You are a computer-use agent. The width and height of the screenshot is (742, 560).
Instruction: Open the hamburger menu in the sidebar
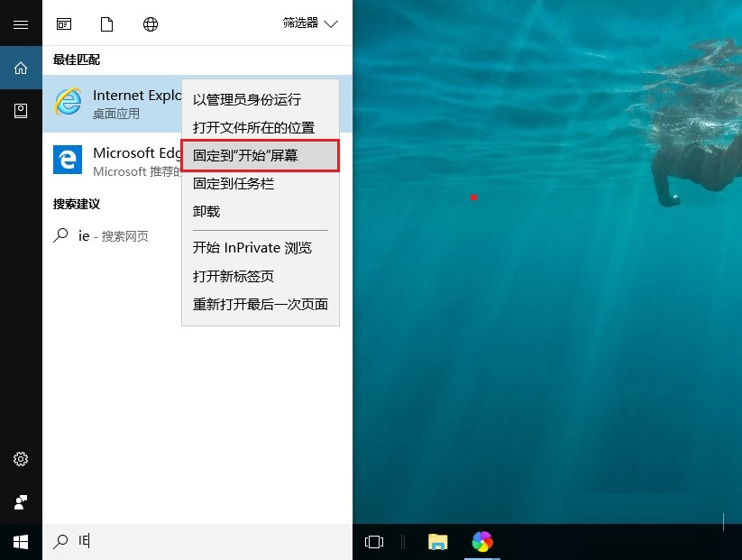pyautogui.click(x=20, y=23)
